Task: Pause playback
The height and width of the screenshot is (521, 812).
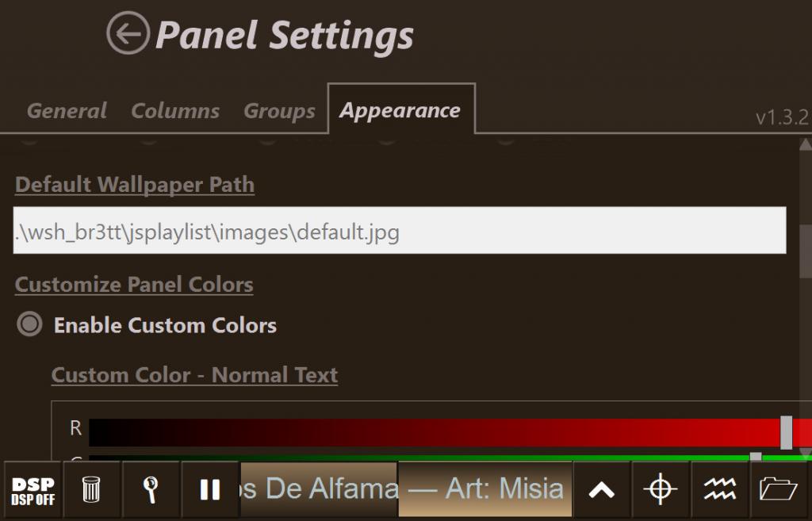Action: (209, 490)
